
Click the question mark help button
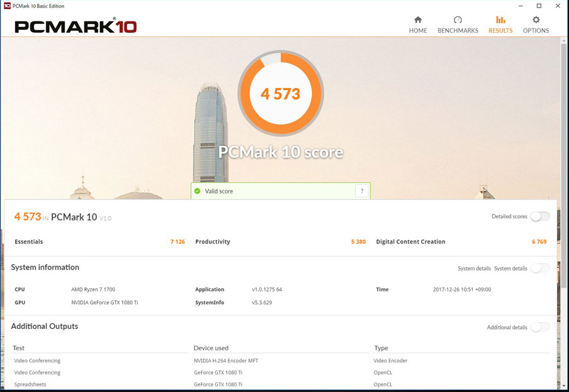pyautogui.click(x=362, y=190)
